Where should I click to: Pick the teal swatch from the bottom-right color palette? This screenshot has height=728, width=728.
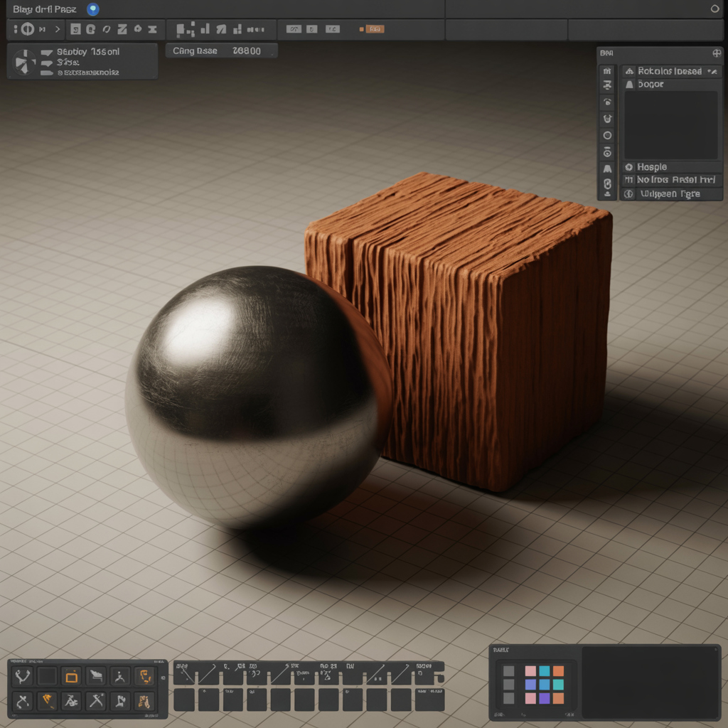[x=543, y=671]
